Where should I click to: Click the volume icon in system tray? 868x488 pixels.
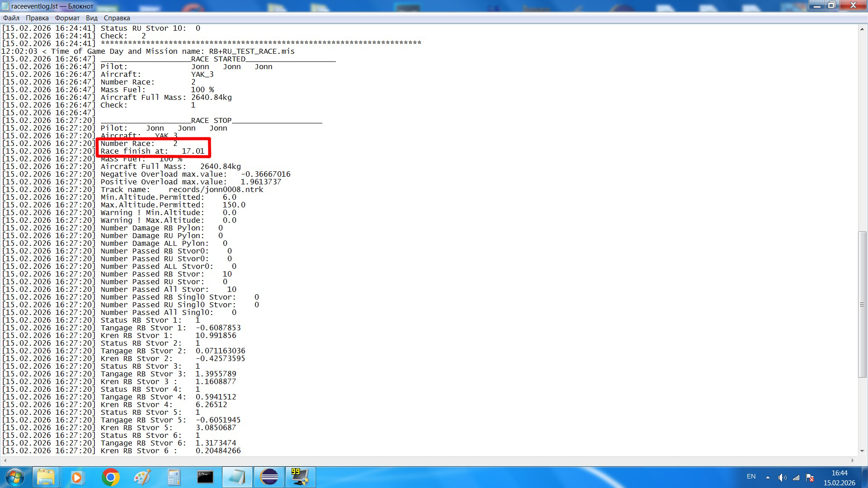coord(782,478)
